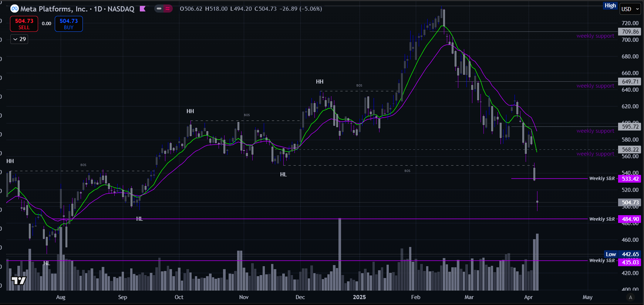Click the 2025 label on the time axis
The width and height of the screenshot is (644, 305).
(359, 297)
